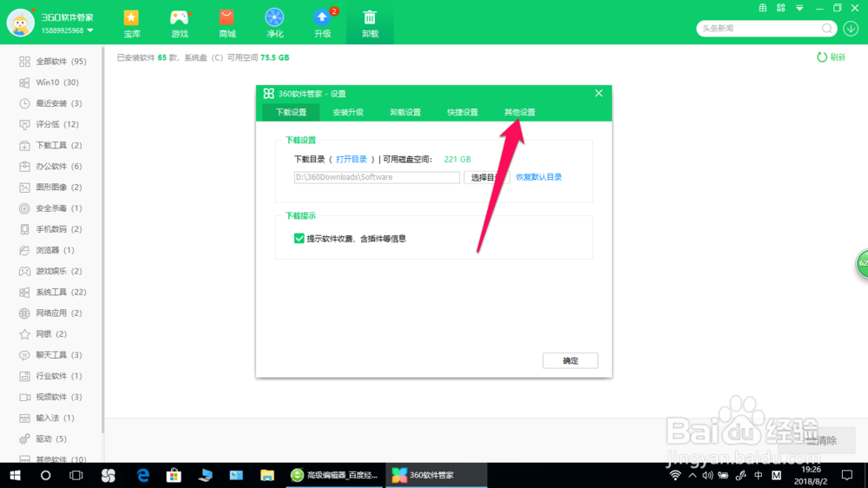Switch to 其他设置 tab
868x488 pixels.
point(520,112)
